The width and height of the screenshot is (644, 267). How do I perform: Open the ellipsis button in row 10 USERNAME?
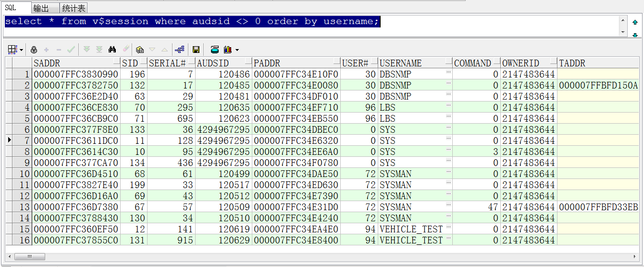point(448,172)
